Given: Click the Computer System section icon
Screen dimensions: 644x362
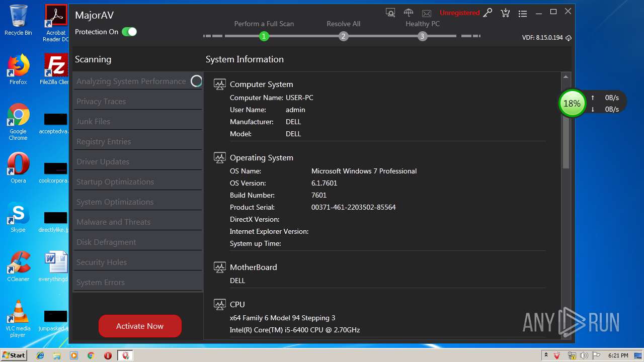Looking at the screenshot, I should 219,84.
